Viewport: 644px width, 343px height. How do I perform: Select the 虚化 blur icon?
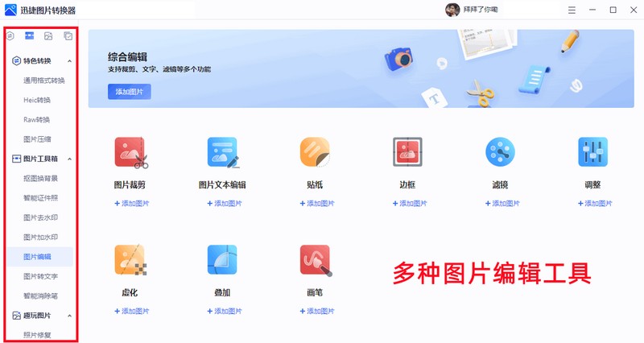coord(130,260)
